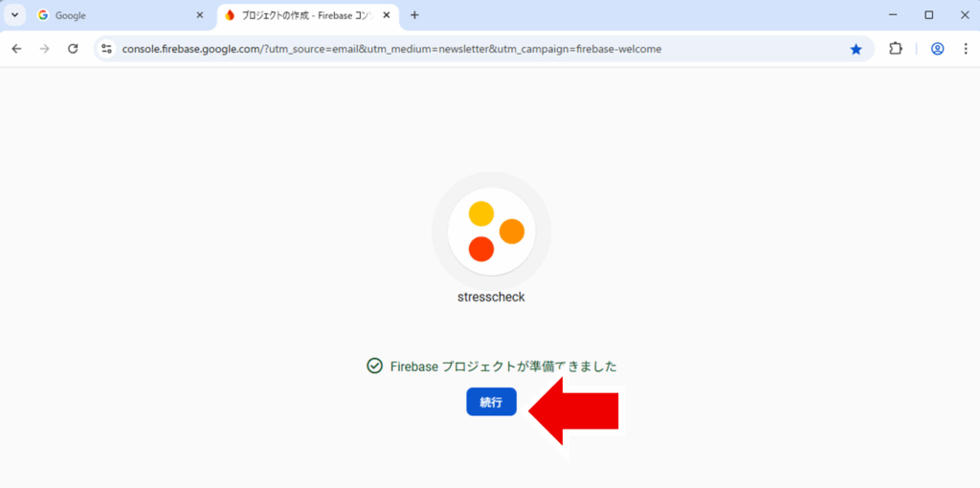Image resolution: width=980 pixels, height=488 pixels.
Task: Click the green checkmark status icon
Action: (x=374, y=366)
